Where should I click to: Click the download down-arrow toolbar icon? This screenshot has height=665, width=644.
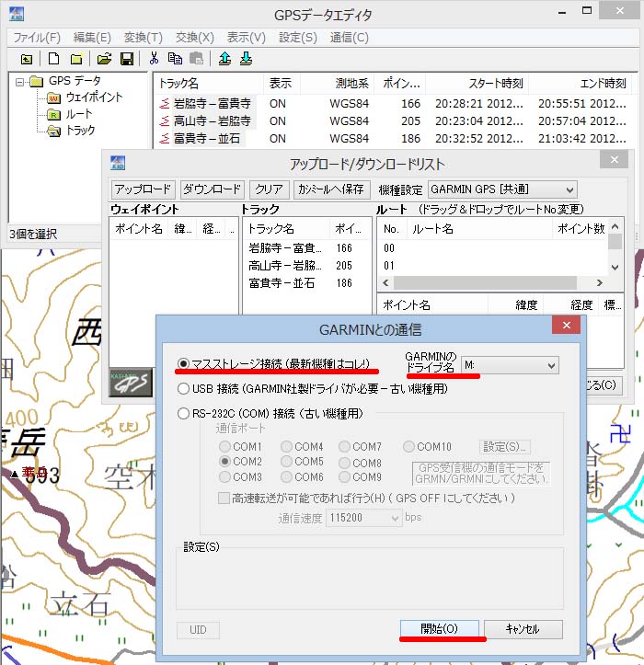point(246,59)
